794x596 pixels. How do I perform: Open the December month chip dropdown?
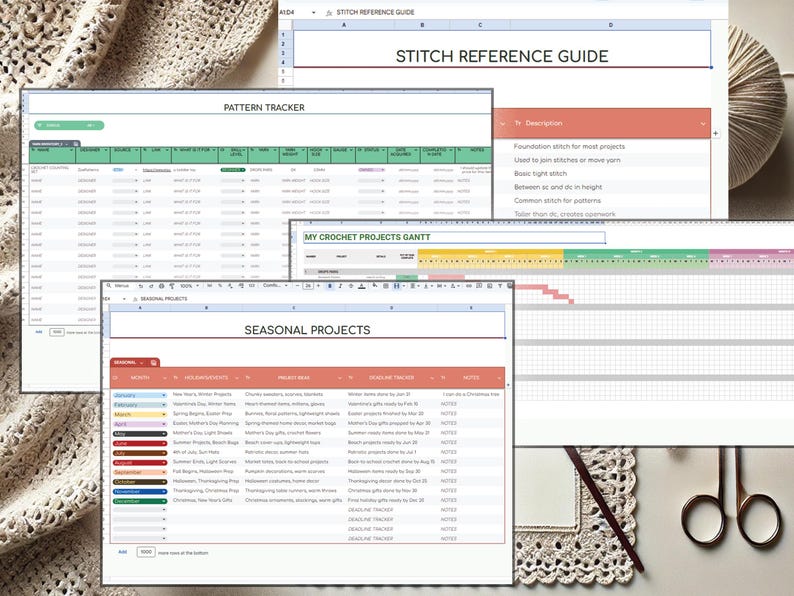[164, 501]
